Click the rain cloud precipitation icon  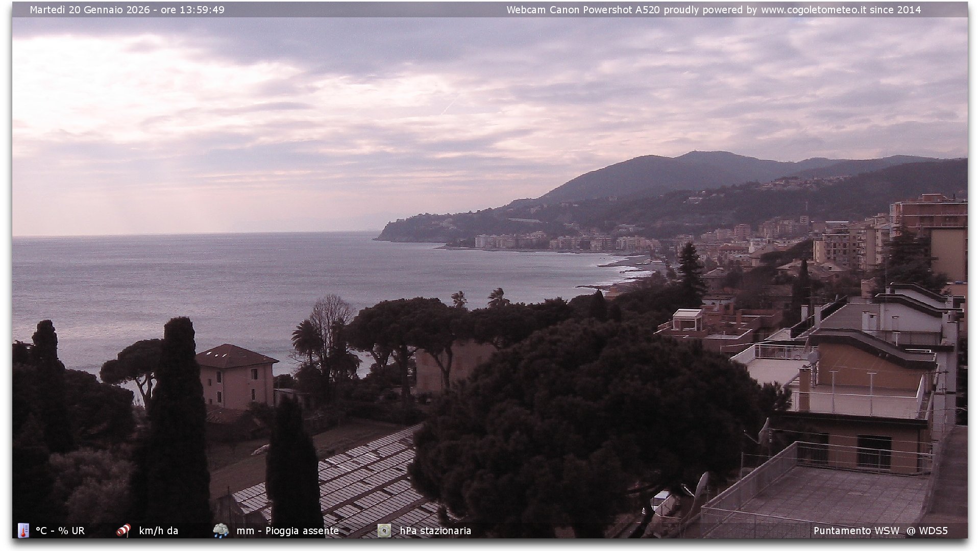pos(220,531)
